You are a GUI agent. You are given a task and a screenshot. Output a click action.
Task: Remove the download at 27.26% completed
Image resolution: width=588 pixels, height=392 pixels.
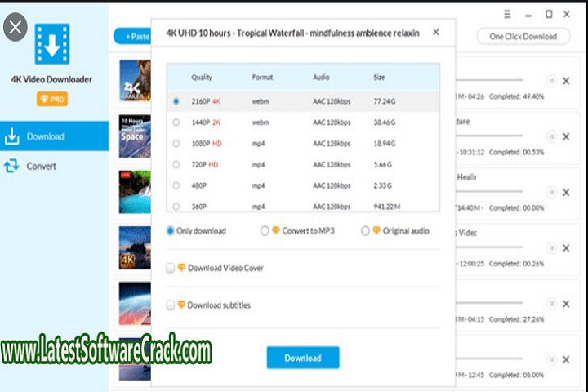pos(566,304)
